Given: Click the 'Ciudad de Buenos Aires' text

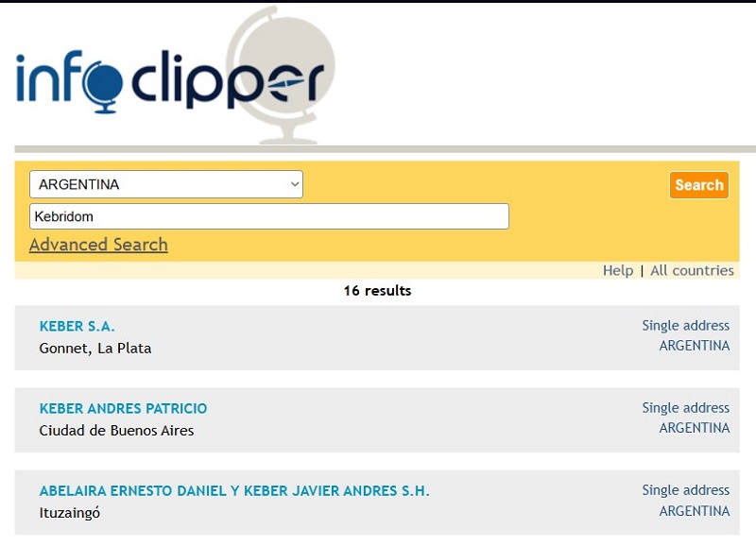Looking at the screenshot, I should point(116,431).
